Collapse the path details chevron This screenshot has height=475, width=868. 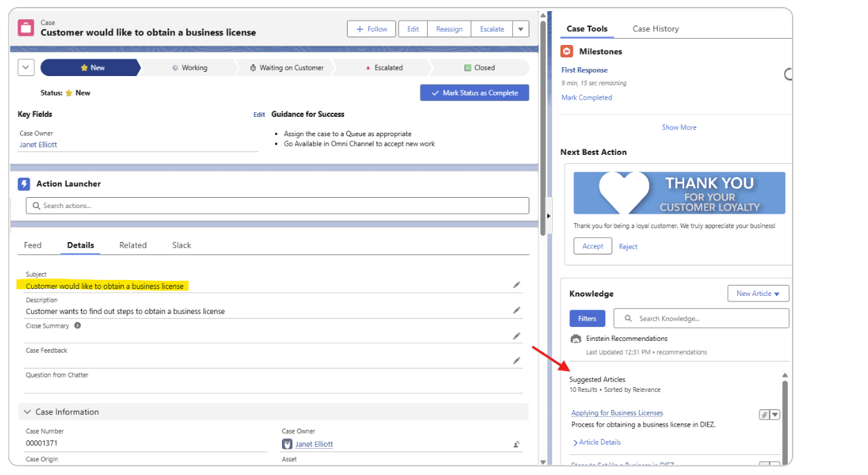coord(26,67)
